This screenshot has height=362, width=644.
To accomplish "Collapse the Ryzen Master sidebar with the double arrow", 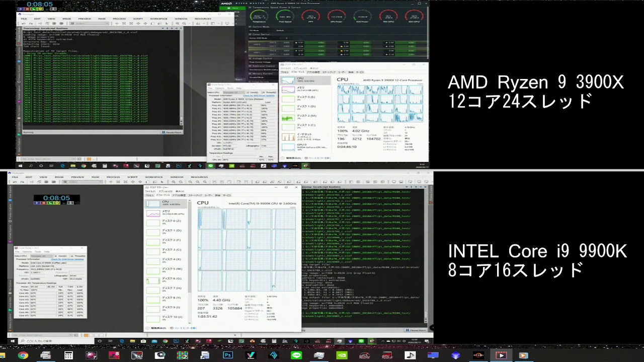I will click(246, 51).
